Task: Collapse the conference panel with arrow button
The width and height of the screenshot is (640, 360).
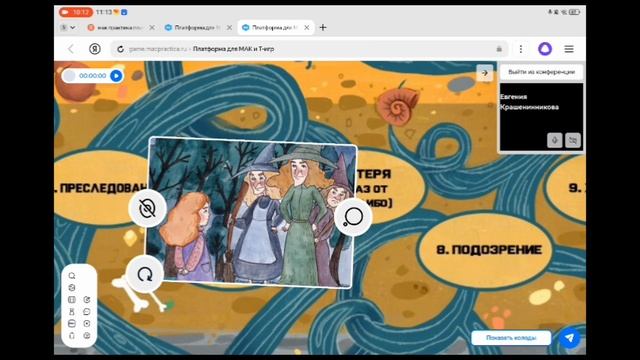Action: click(x=485, y=73)
